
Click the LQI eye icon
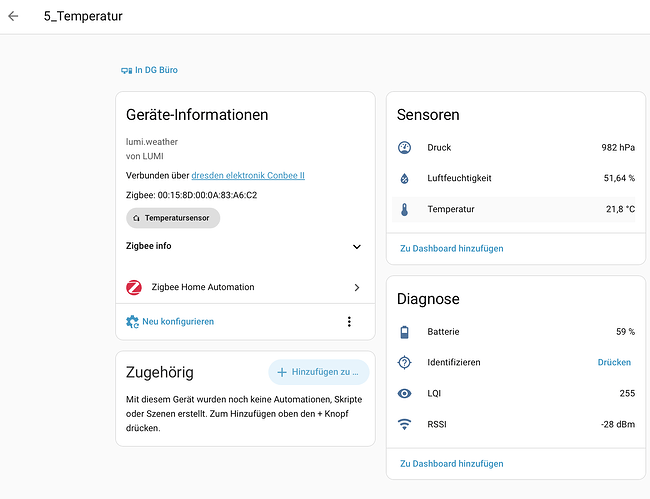(x=405, y=393)
